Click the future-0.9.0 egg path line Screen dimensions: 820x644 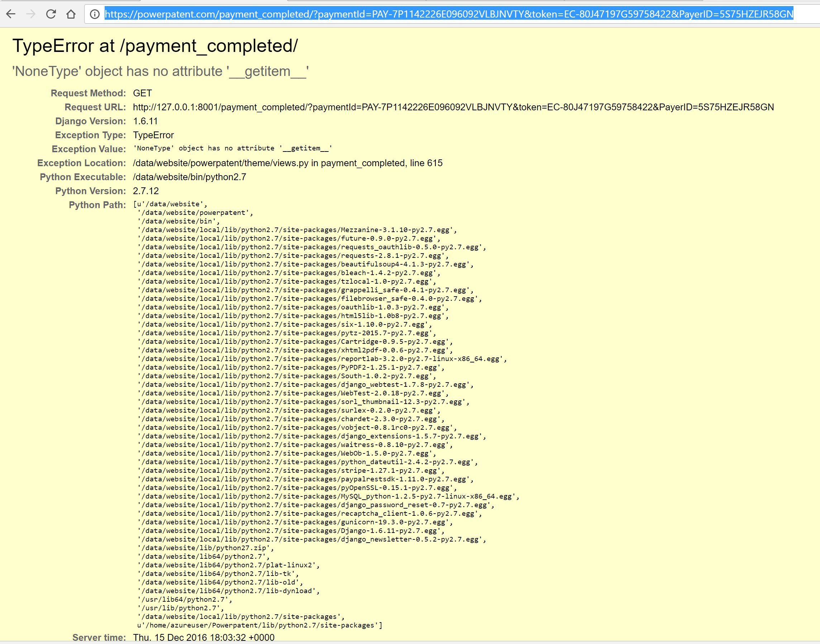pyautogui.click(x=289, y=239)
